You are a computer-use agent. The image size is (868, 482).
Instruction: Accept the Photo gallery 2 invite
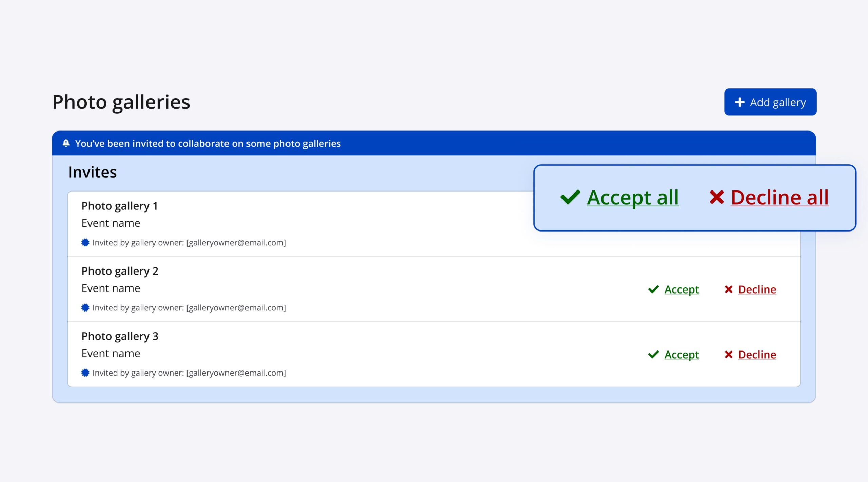coord(682,289)
